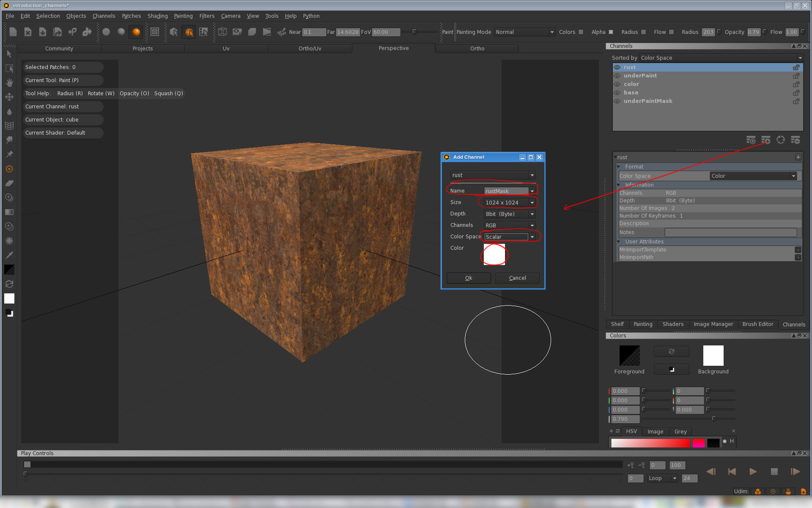Open the Python menu
Viewport: 812px width, 508px height.
pos(311,16)
